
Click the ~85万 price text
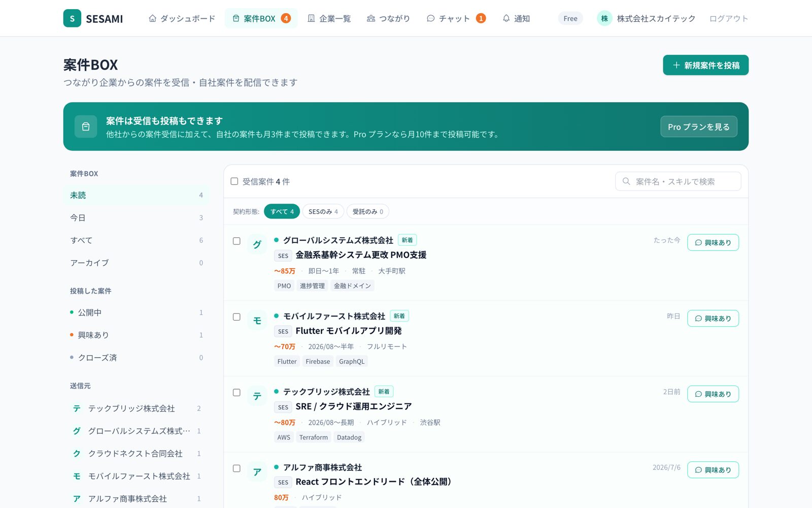coord(285,271)
